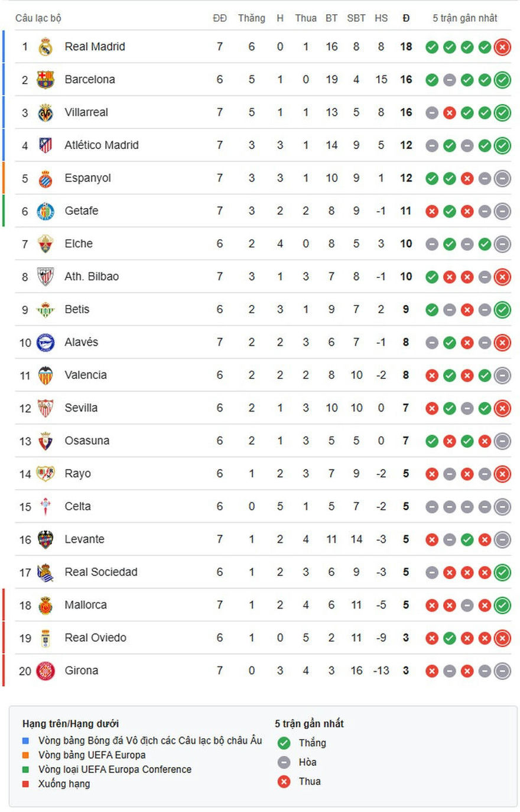Click Girona's latest draw result icon
Screen dimensions: 520x812
click(x=502, y=671)
